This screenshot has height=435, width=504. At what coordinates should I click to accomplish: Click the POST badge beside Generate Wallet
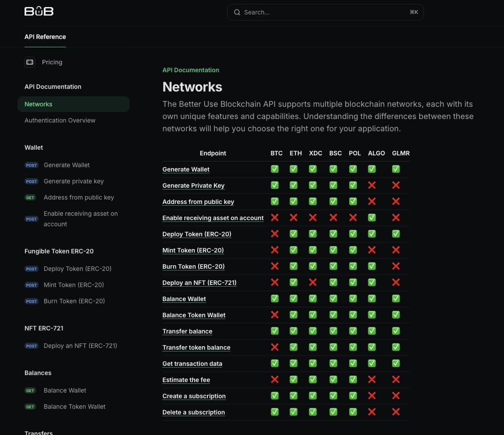tap(31, 165)
